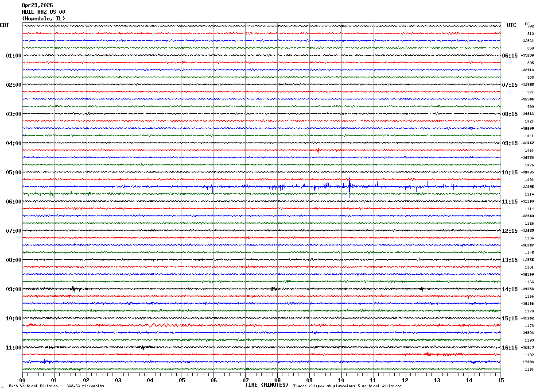Click the "01" minute axis tick label
Viewport: 536px width, 392px height.
click(x=54, y=380)
